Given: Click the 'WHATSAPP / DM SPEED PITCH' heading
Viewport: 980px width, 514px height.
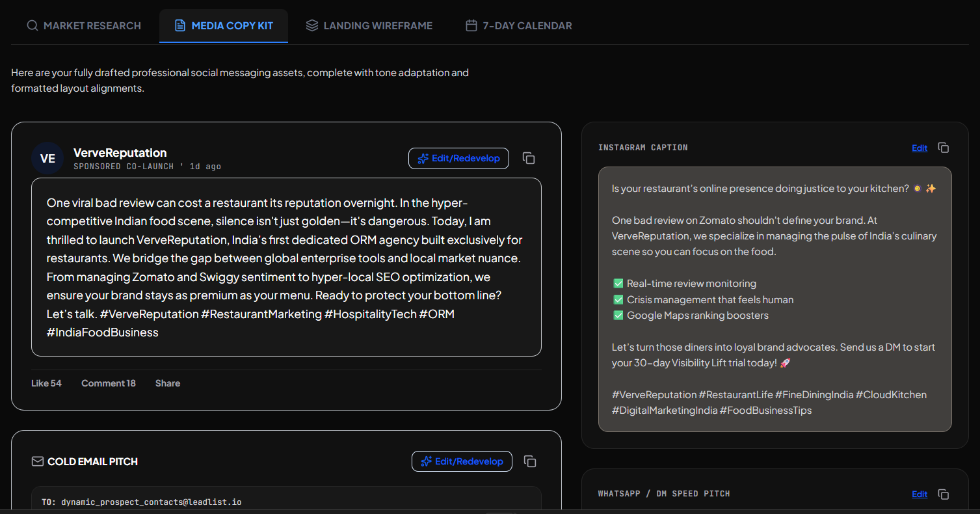Looking at the screenshot, I should click(664, 494).
